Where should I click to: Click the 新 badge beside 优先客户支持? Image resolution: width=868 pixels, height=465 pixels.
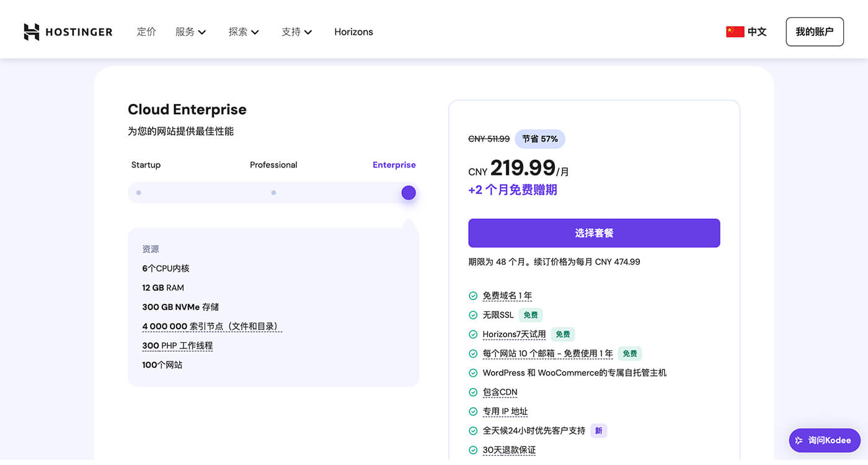pyautogui.click(x=598, y=430)
